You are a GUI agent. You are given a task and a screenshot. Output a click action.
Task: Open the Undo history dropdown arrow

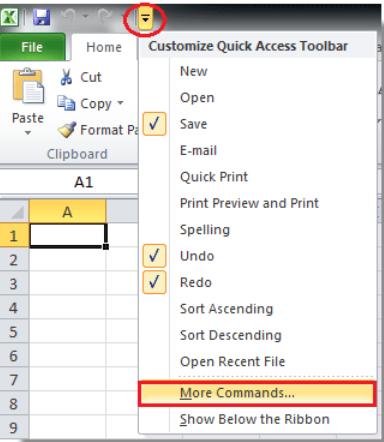click(85, 17)
